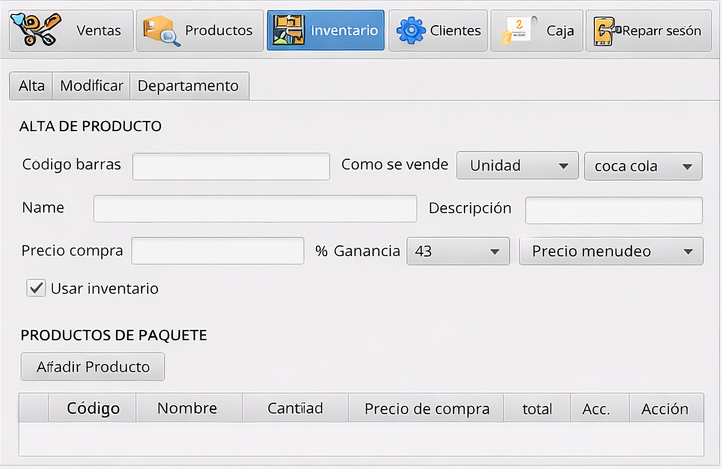Screen dimensions: 722x469
Task: Focus the Name text field
Action: click(255, 208)
